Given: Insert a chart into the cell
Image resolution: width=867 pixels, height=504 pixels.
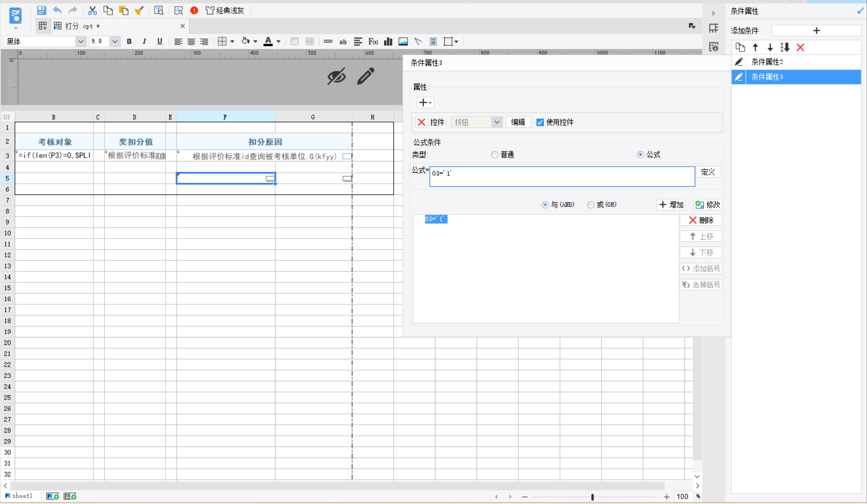Looking at the screenshot, I should tap(388, 42).
